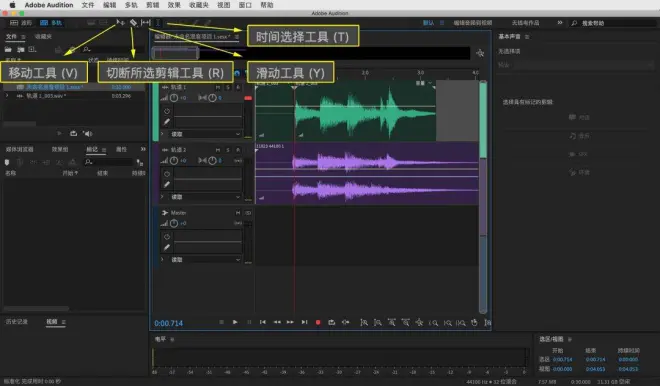The height and width of the screenshot is (386, 660).
Task: Toggle auto-play speaker icon in Files panel
Action: (x=88, y=133)
